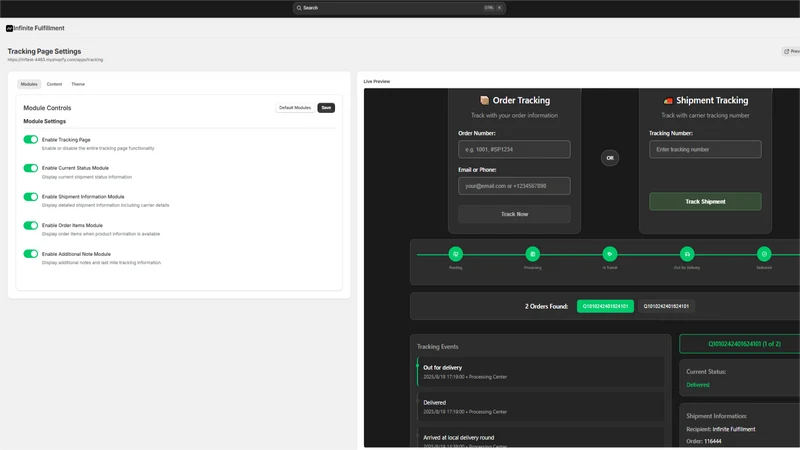Screen dimensions: 800x450
Task: Click the 'Module Settings' subheading
Action: 44,121
